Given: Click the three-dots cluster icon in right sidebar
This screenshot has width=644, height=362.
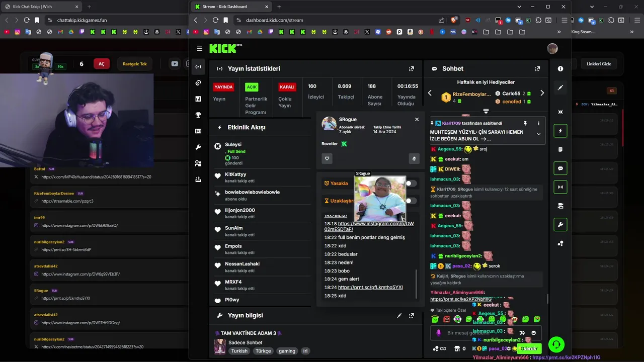Looking at the screenshot, I should click(x=560, y=243).
